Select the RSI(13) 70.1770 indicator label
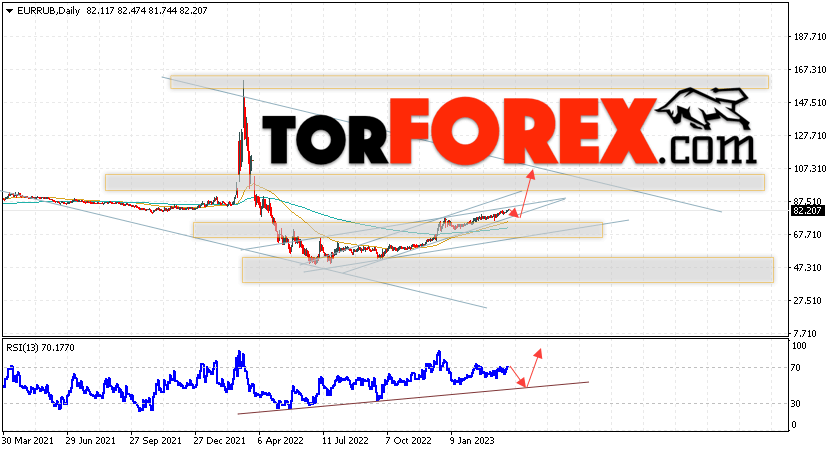 point(40,347)
